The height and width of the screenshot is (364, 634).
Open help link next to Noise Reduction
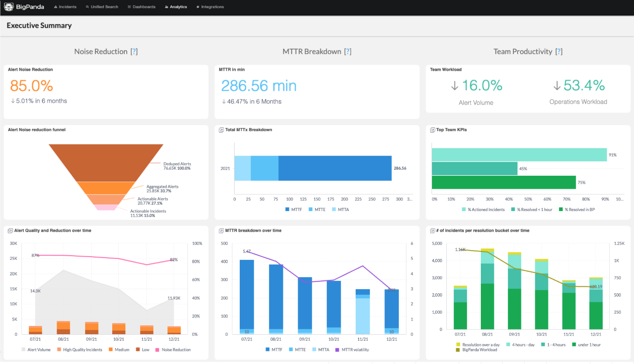134,52
